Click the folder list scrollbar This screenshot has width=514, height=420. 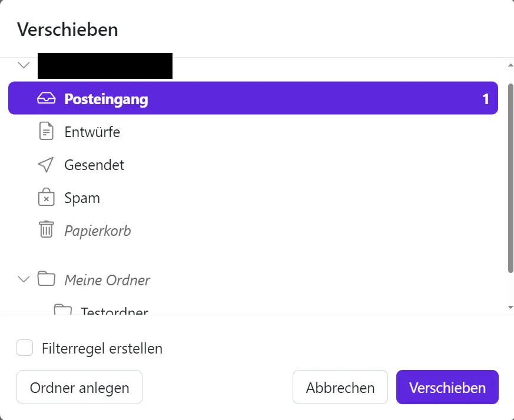click(x=510, y=176)
